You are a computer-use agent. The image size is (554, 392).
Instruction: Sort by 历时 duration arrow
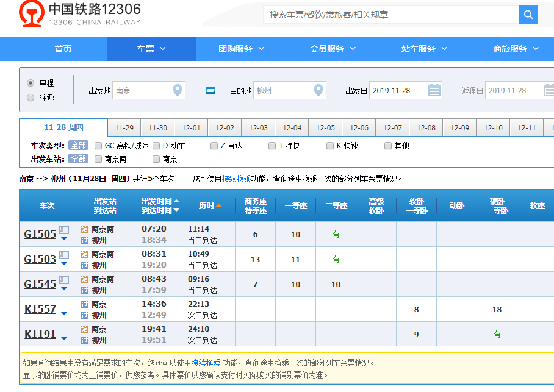(x=218, y=205)
